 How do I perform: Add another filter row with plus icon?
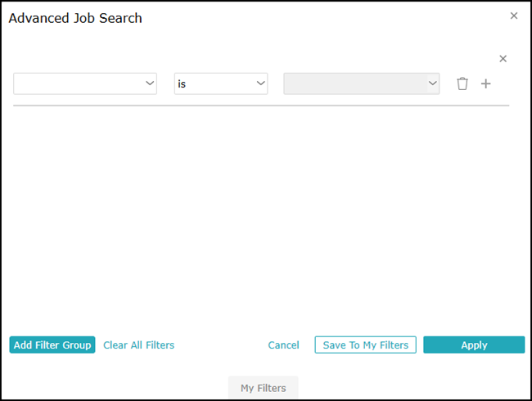pos(486,83)
